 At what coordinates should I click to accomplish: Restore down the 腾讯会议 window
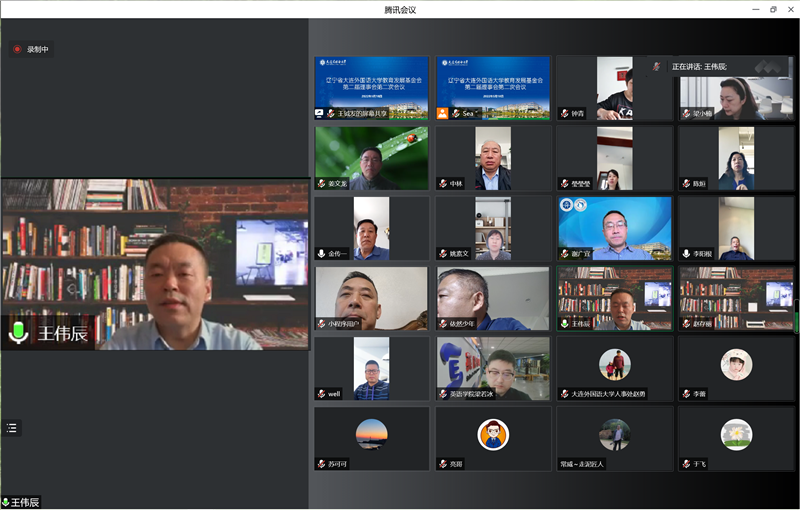772,9
